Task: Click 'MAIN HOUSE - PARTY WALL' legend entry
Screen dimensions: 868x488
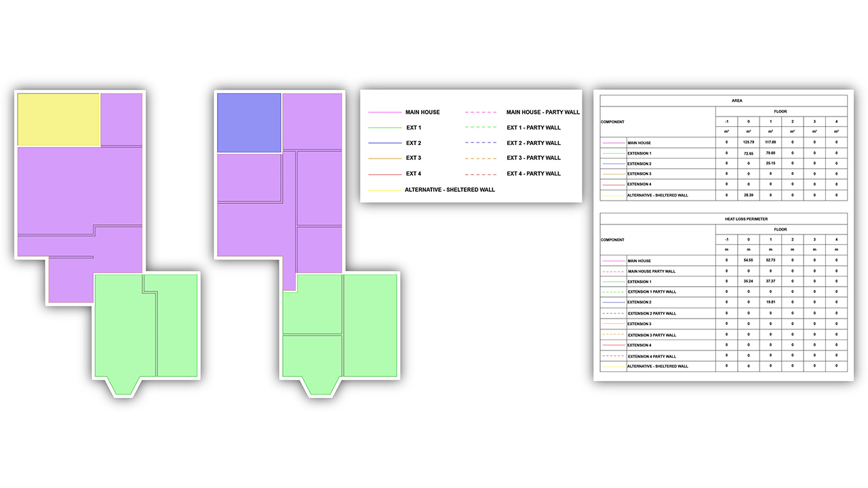Action: pyautogui.click(x=543, y=112)
